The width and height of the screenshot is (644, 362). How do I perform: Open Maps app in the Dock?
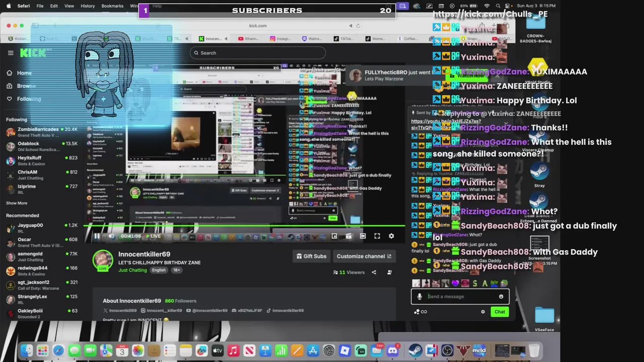pos(106,350)
